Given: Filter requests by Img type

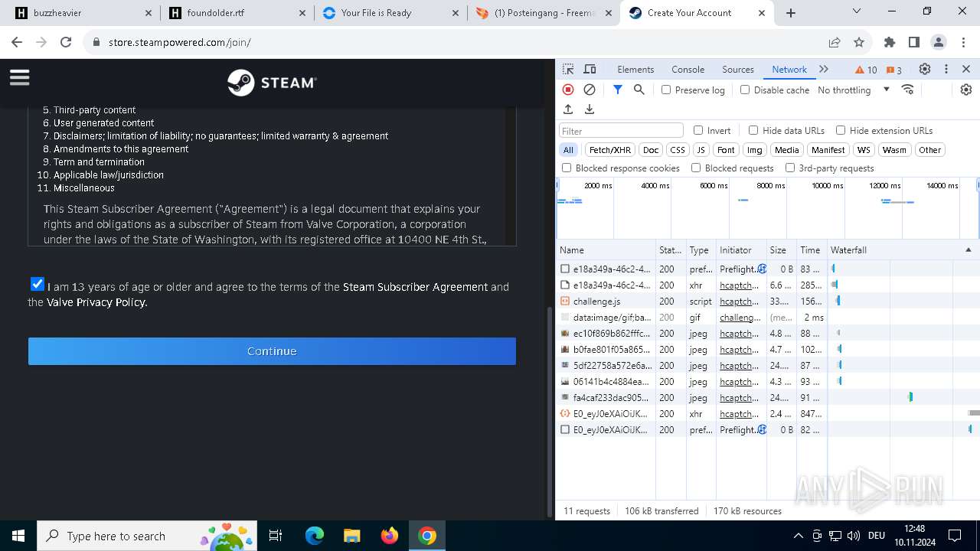Looking at the screenshot, I should (x=754, y=150).
